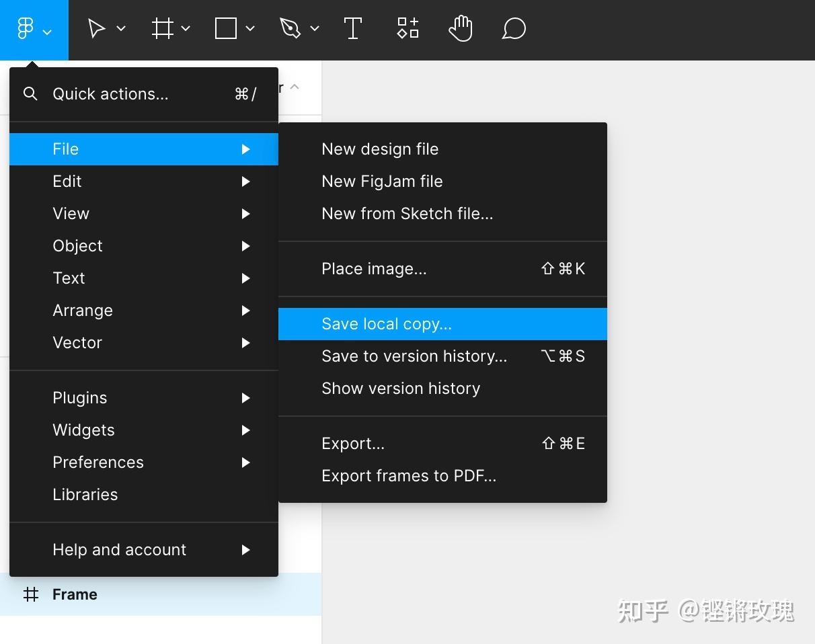Open the Pen tool dropdown chevron
The width and height of the screenshot is (815, 644).
[x=314, y=28]
